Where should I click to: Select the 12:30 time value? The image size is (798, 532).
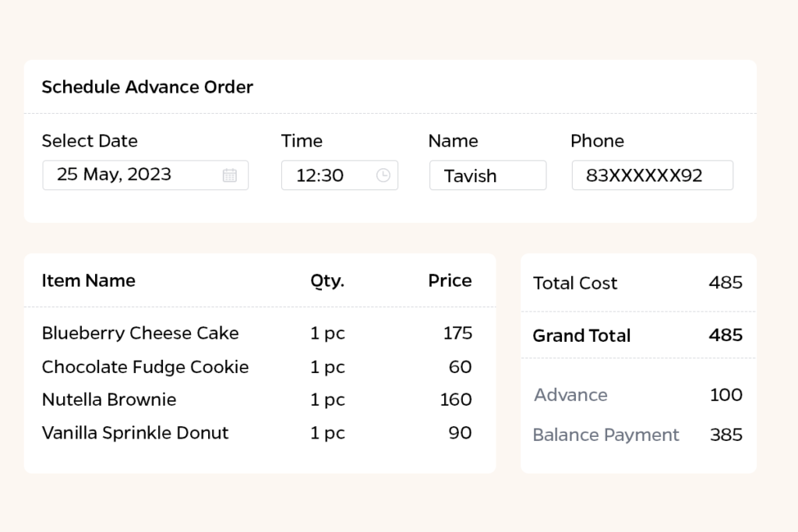320,176
